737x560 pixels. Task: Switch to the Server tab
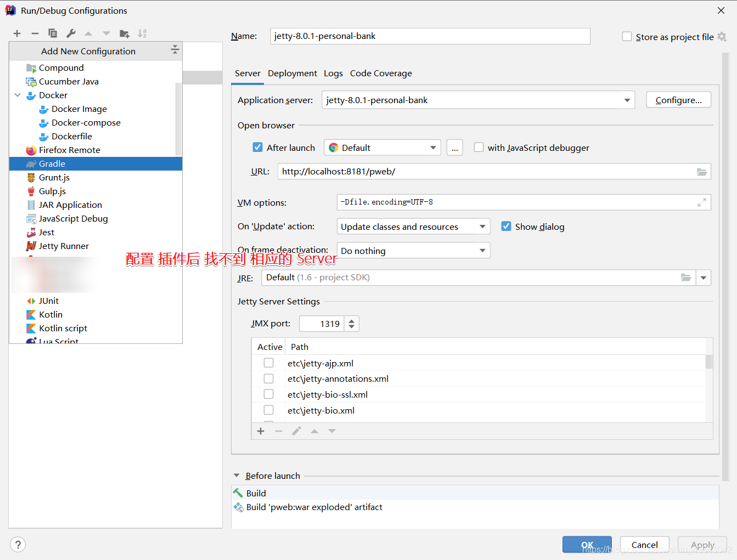tap(247, 73)
